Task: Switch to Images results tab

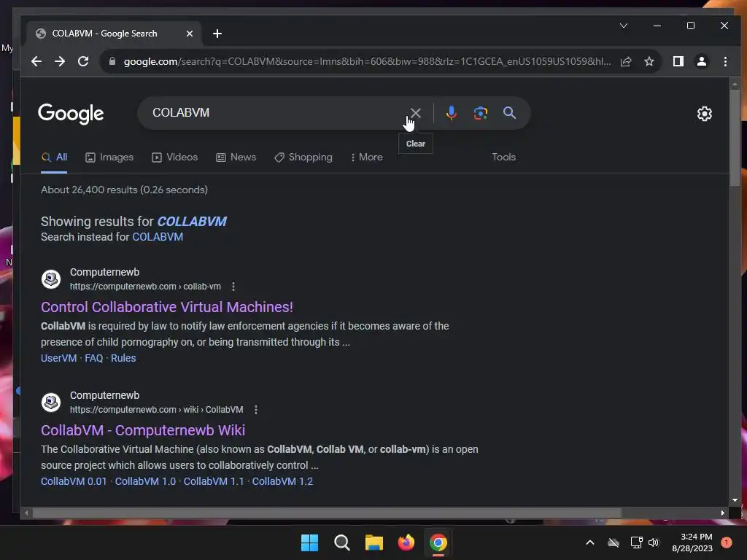Action: pos(109,157)
